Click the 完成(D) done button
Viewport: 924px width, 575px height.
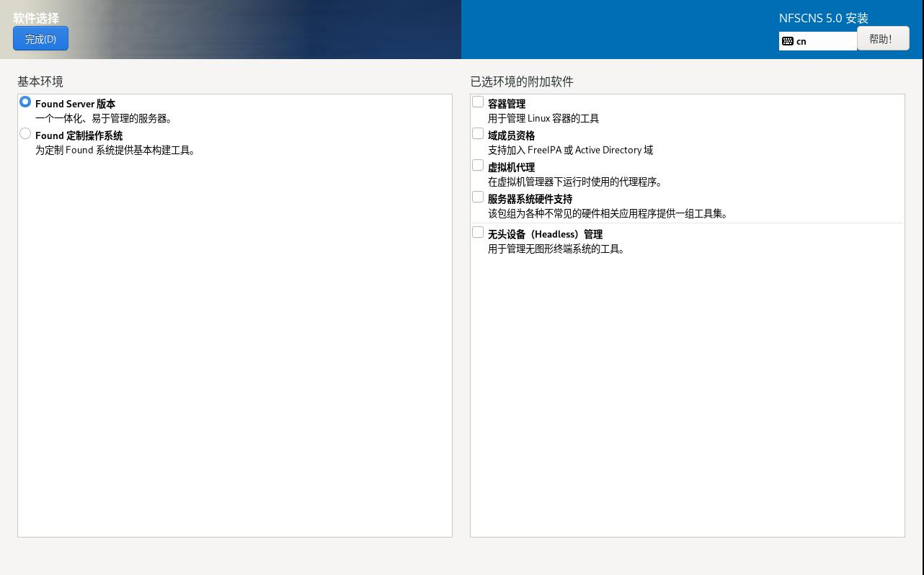[40, 39]
